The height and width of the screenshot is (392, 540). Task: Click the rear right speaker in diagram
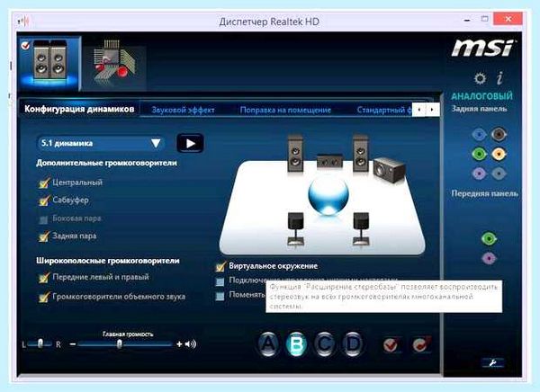click(x=361, y=228)
